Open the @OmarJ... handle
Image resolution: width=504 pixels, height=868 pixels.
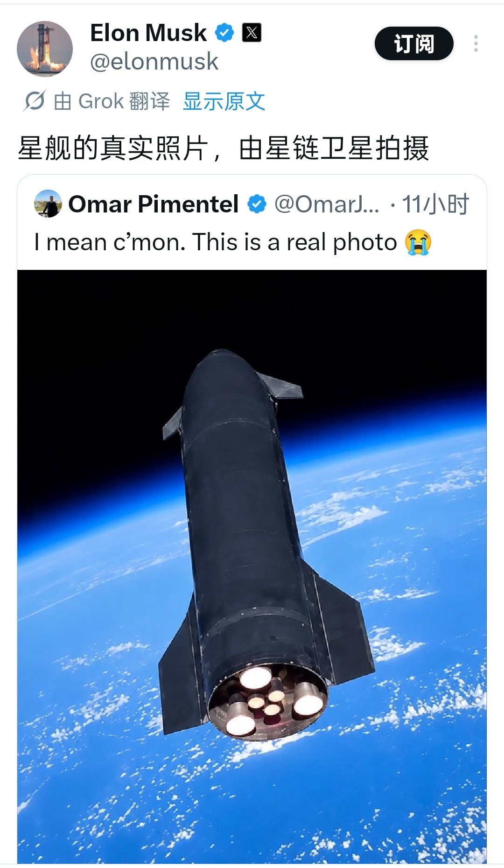point(327,204)
